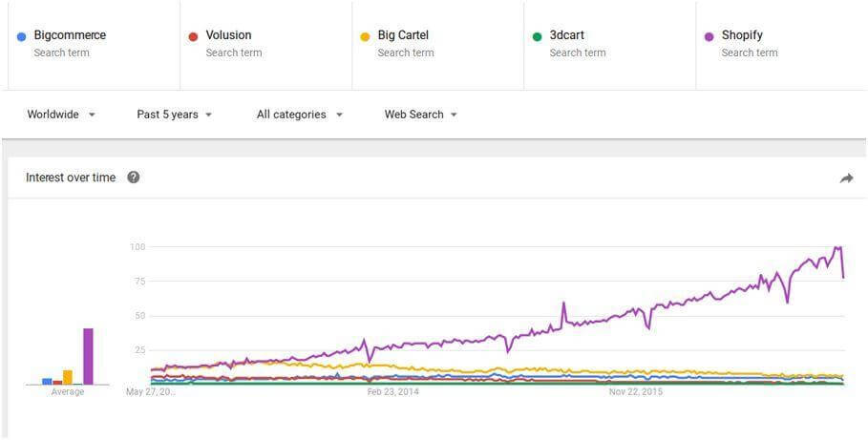Click the red Volusion color dot

[x=193, y=37]
